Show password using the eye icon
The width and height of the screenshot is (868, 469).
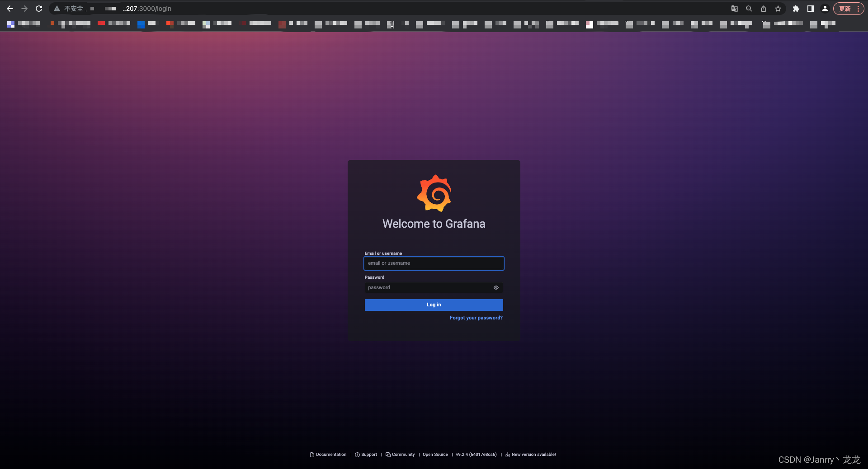tap(496, 288)
